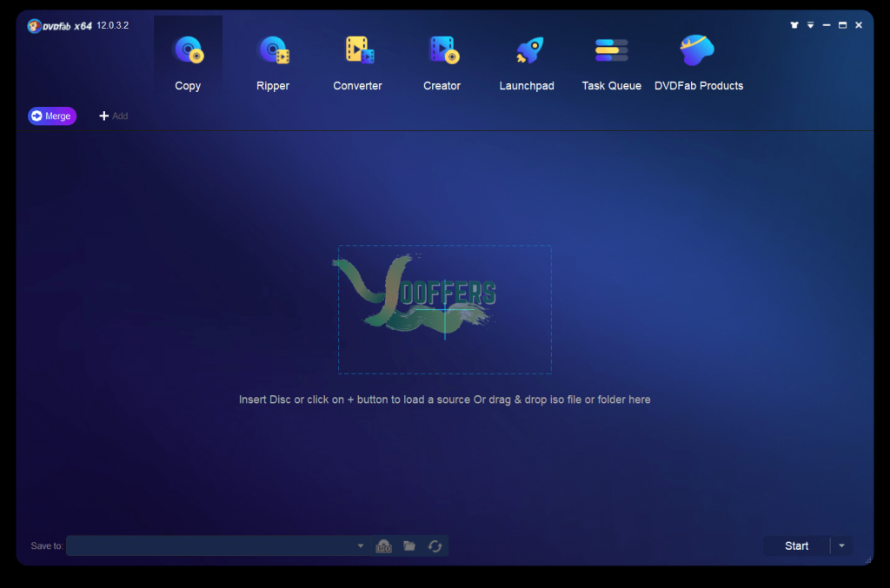The image size is (890, 588).
Task: Click the 'Insert Disc or click on +' hint text
Action: coord(444,400)
